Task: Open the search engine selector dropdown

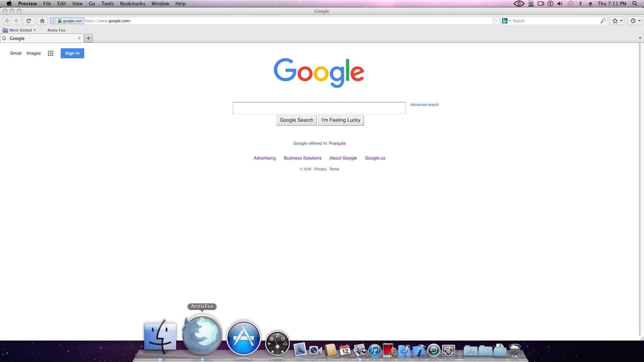Action: (x=506, y=21)
